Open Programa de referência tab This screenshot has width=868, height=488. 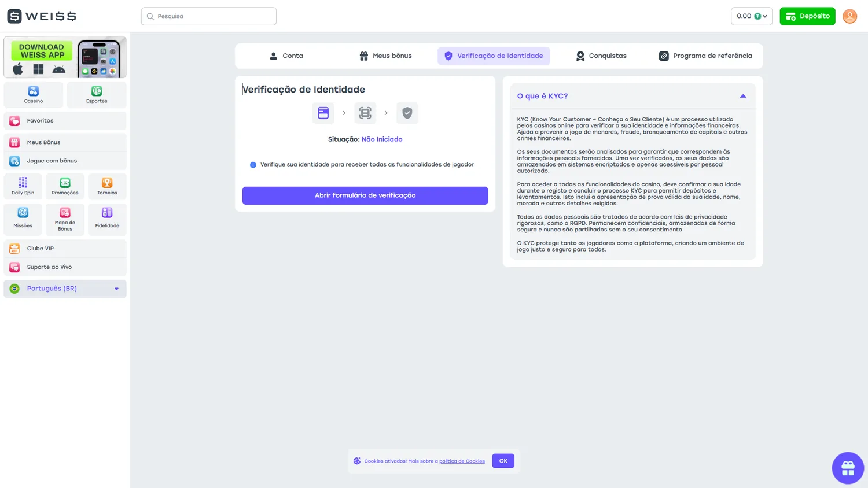click(x=705, y=56)
